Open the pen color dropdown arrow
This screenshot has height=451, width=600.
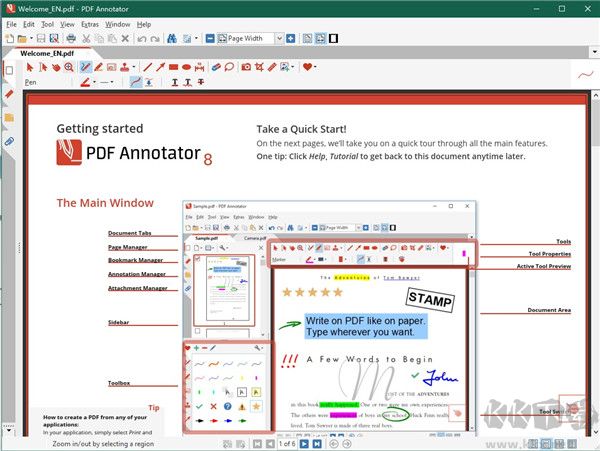(x=95, y=82)
